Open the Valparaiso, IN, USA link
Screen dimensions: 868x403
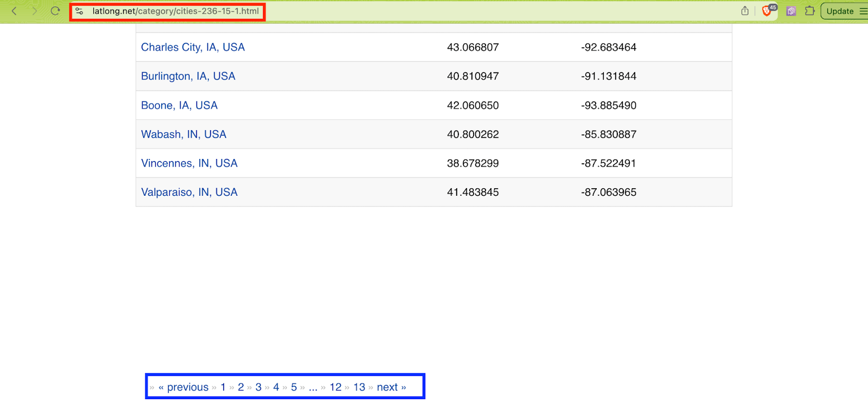[189, 192]
